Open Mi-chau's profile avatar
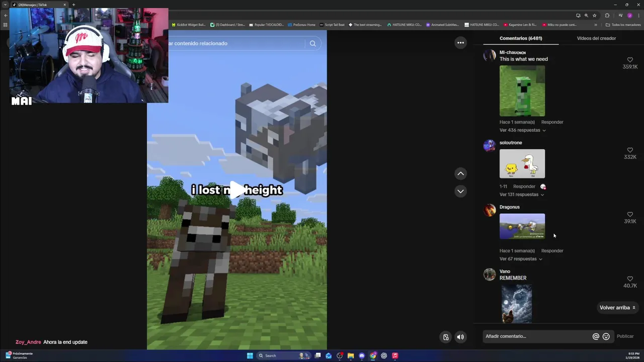Image resolution: width=644 pixels, height=362 pixels. tap(490, 55)
